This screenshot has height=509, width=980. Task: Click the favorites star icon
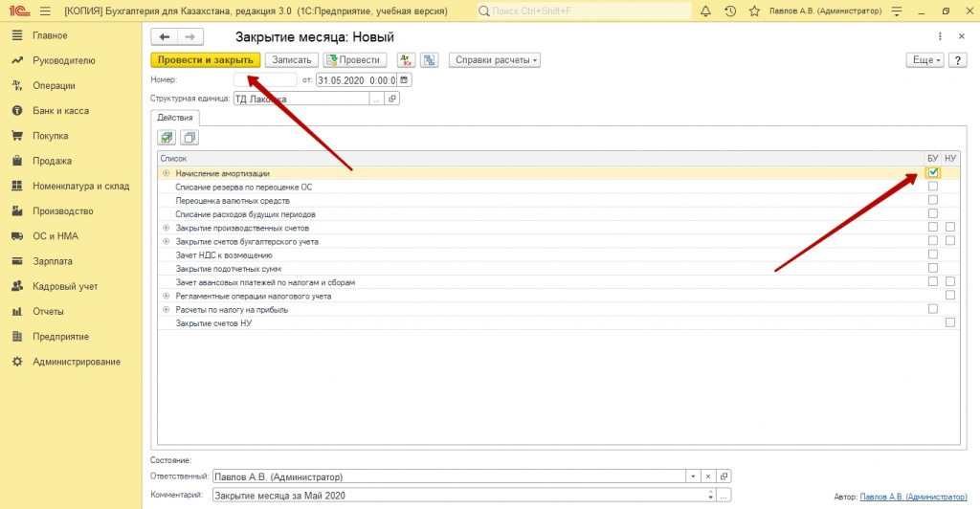[x=755, y=11]
